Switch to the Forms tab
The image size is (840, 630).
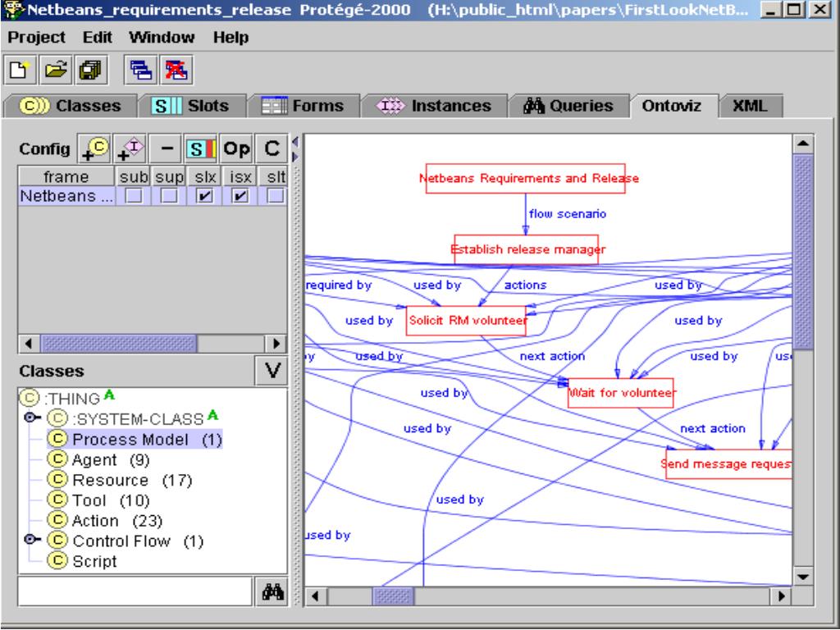tap(304, 106)
